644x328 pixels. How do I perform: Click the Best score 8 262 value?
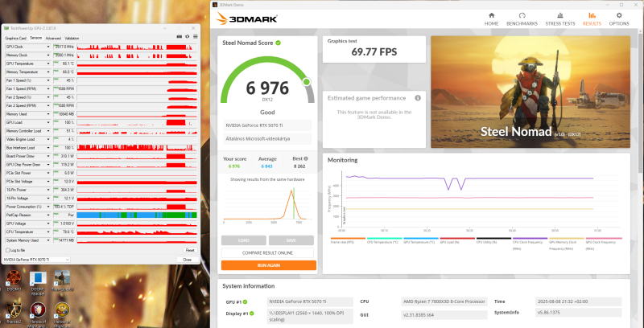coord(299,166)
